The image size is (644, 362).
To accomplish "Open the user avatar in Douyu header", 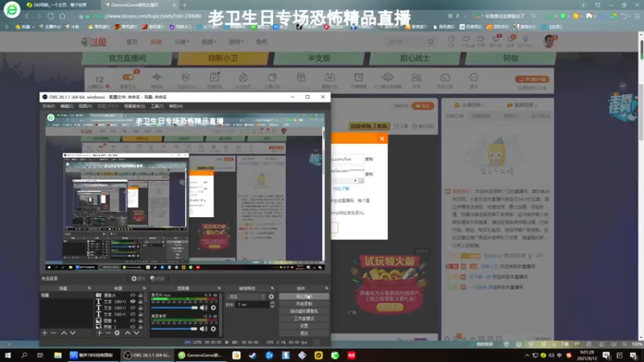I will pyautogui.click(x=549, y=42).
